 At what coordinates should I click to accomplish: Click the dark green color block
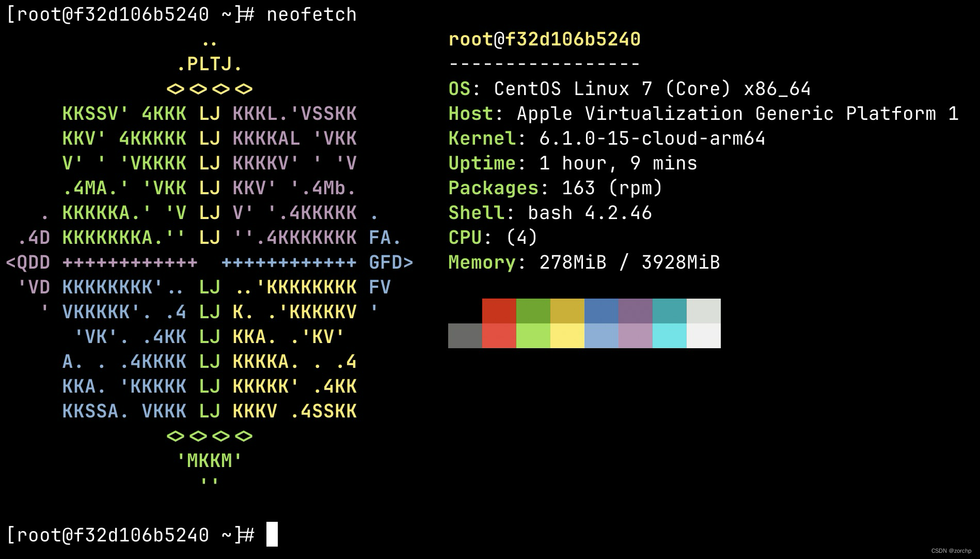click(533, 311)
